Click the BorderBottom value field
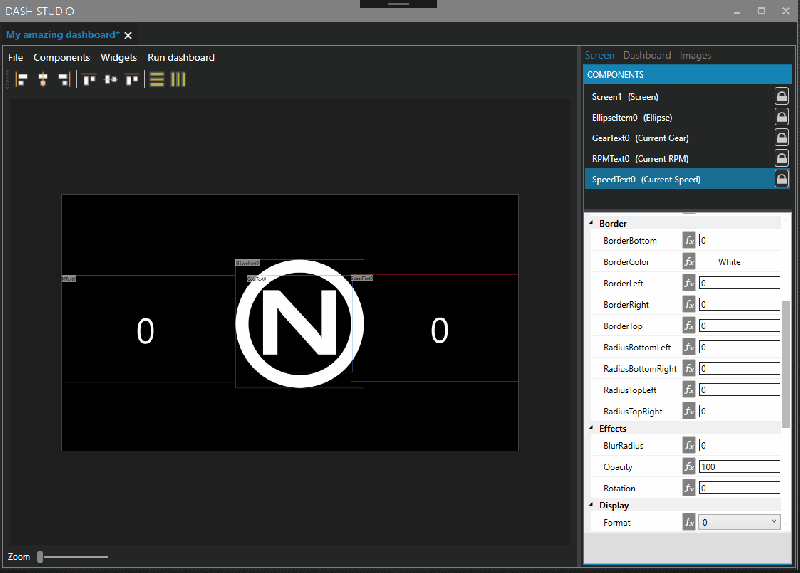The height and width of the screenshot is (573, 800). (739, 240)
